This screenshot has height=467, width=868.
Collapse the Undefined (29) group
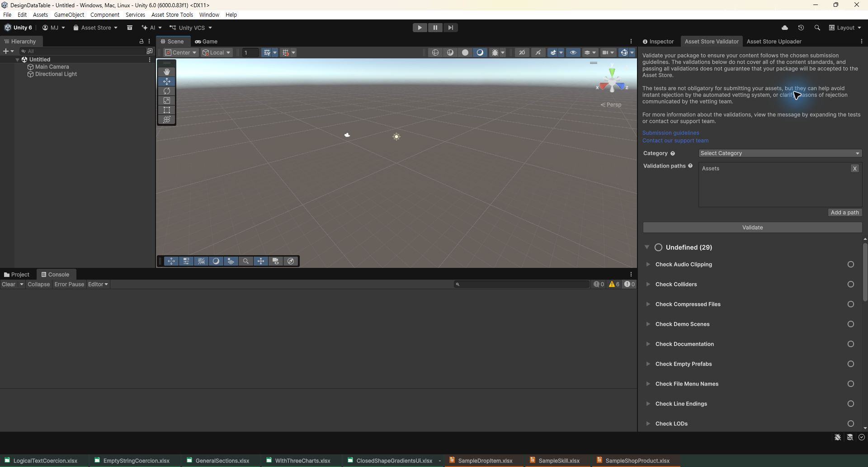[647, 247]
